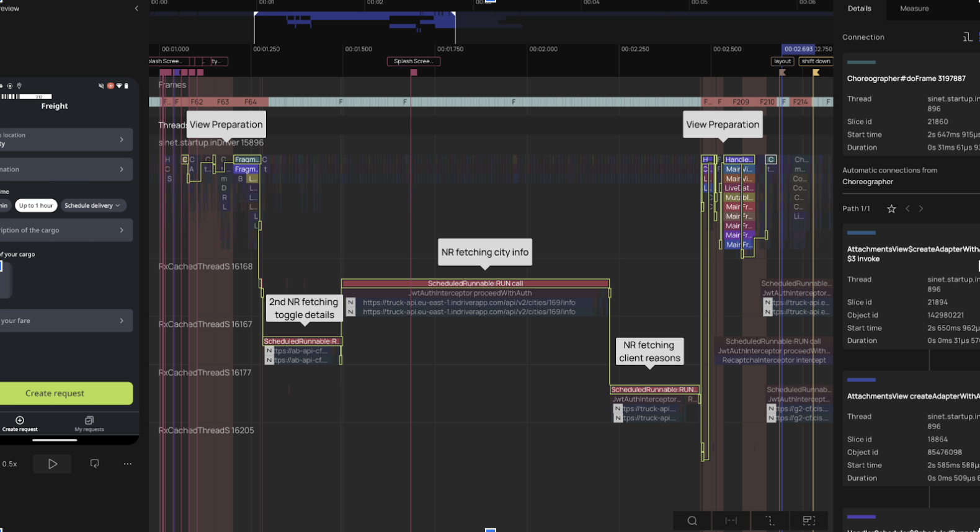This screenshot has width=980, height=532.
Task: Click the JwtAuthInterceptor proceedWithAuth slice
Action: pyautogui.click(x=470, y=293)
